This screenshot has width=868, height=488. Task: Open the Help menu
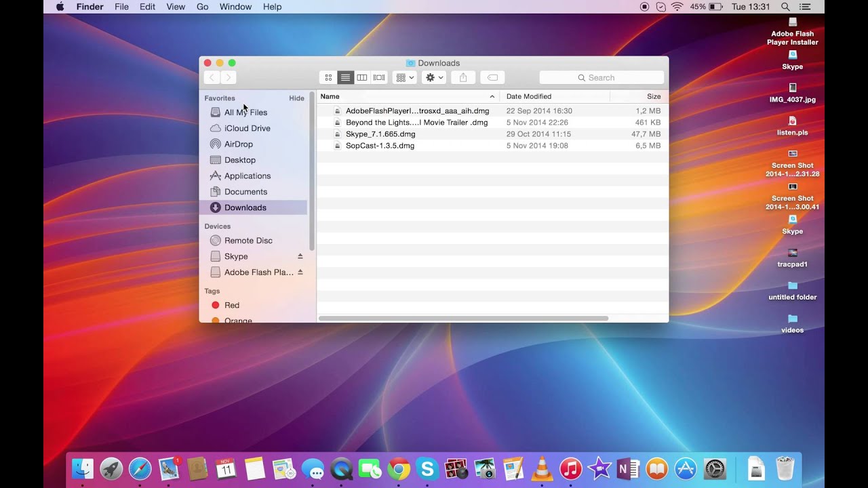pos(272,7)
